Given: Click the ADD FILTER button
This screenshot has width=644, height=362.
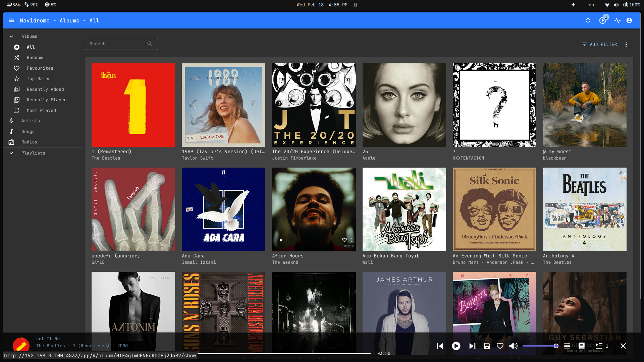Looking at the screenshot, I should (599, 45).
